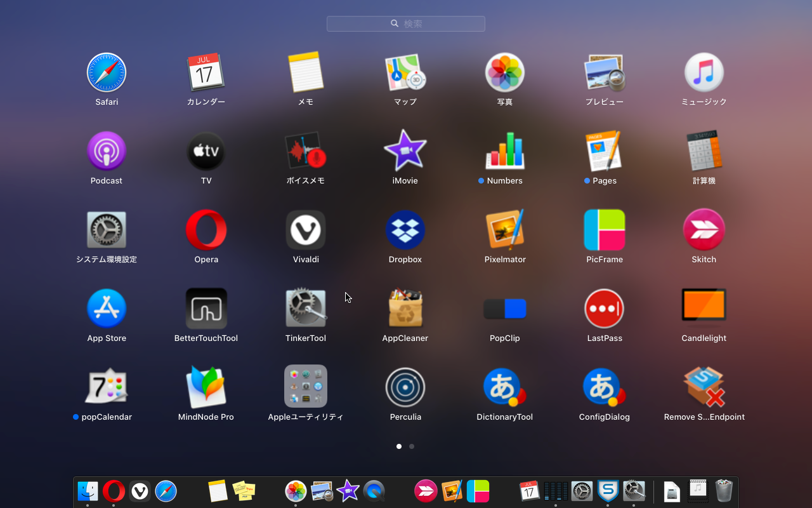The height and width of the screenshot is (508, 812).
Task: Click the Photos icon in the Dock
Action: coord(296,491)
